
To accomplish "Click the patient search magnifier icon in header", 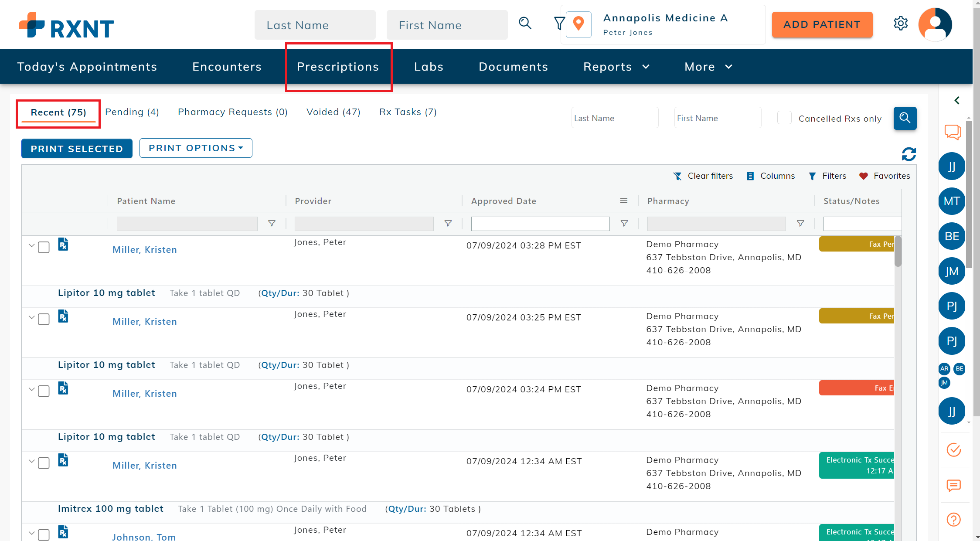I will tap(525, 24).
